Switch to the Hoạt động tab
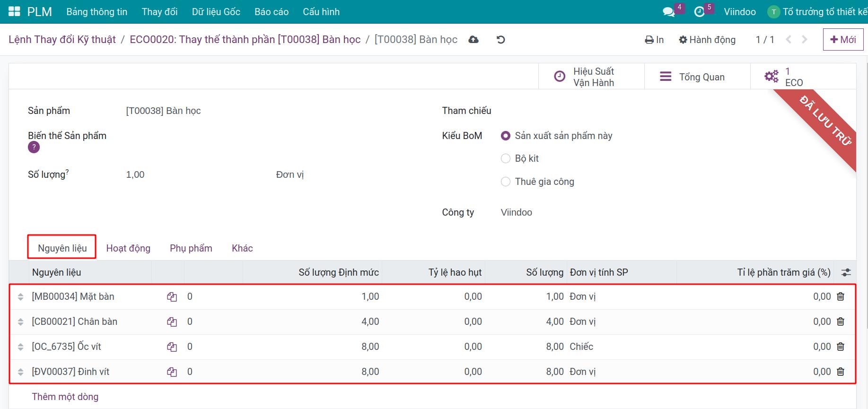Screen dimensions: 868x409 coord(128,248)
